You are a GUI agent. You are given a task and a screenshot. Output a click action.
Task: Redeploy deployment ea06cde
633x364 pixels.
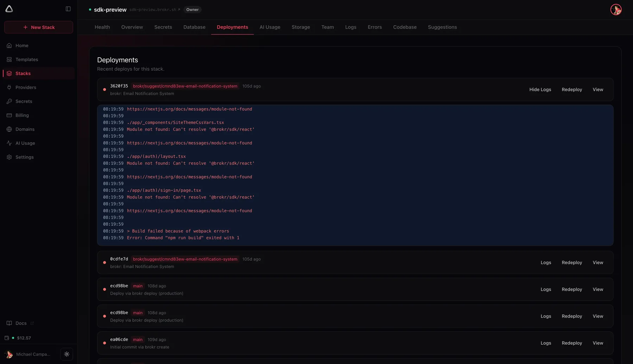(572, 343)
